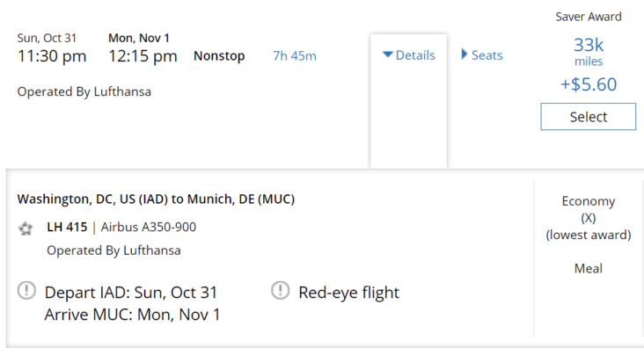Select the 33k miles Saver Award fare
Viewport: 644px width, 348px height.
tap(589, 117)
